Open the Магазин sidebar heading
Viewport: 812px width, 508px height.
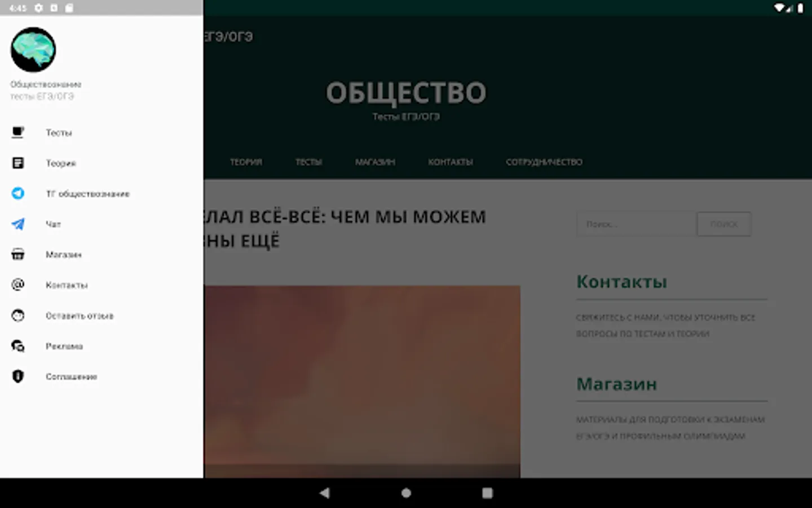coord(616,384)
